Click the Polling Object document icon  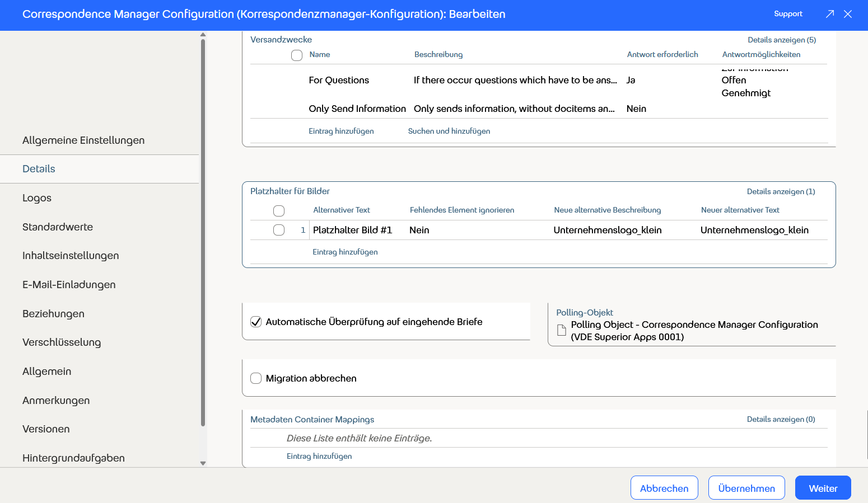(x=562, y=331)
